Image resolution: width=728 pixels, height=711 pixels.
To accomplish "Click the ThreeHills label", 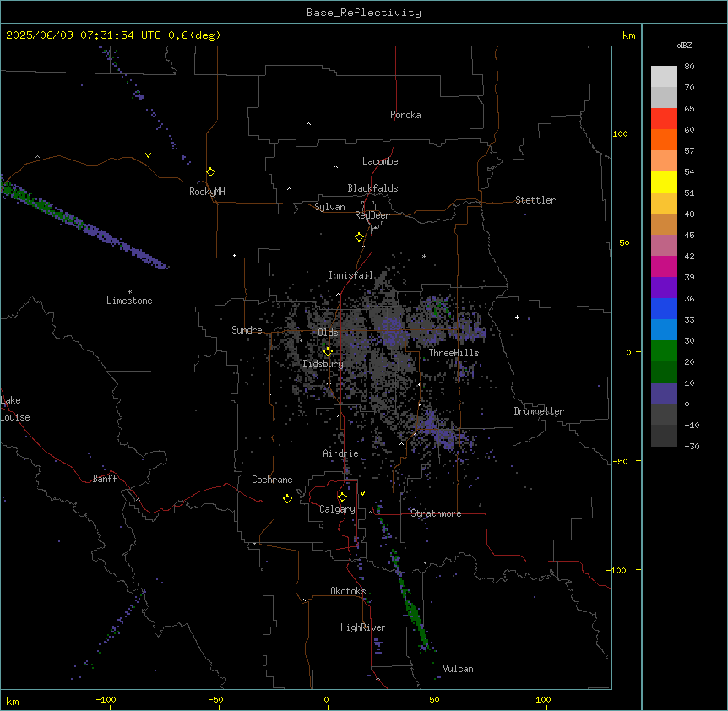I will 454,353.
